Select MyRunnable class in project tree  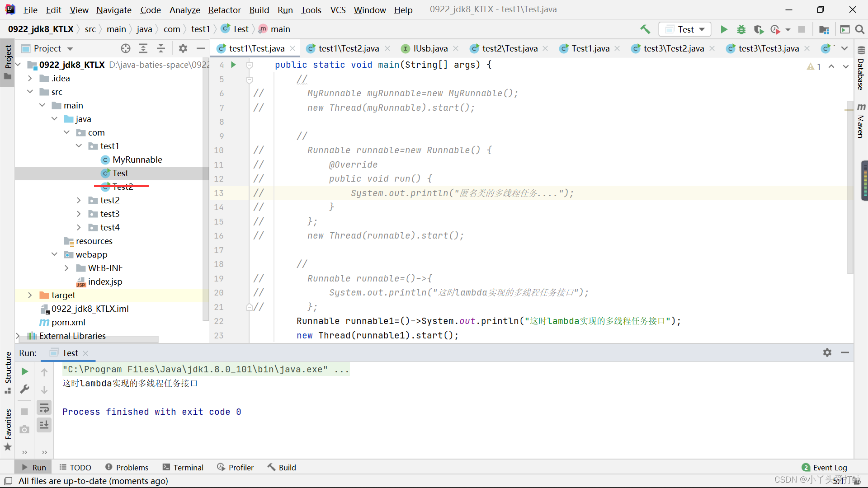coord(137,160)
